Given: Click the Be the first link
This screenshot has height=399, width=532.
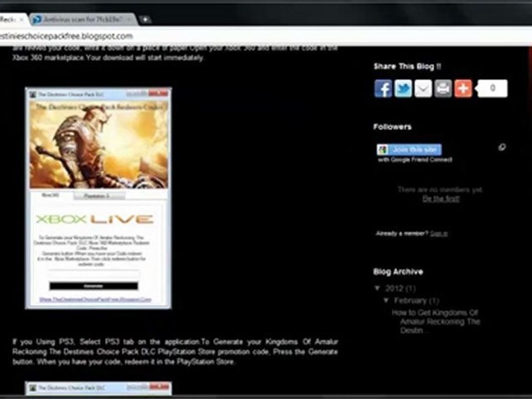Looking at the screenshot, I should click(441, 198).
